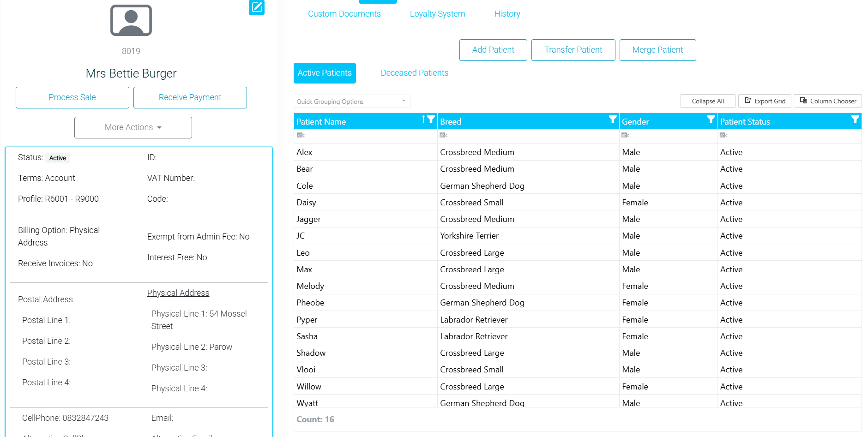Click Collapse All in the grid toolbar
Image resolution: width=868 pixels, height=437 pixels.
(x=708, y=101)
